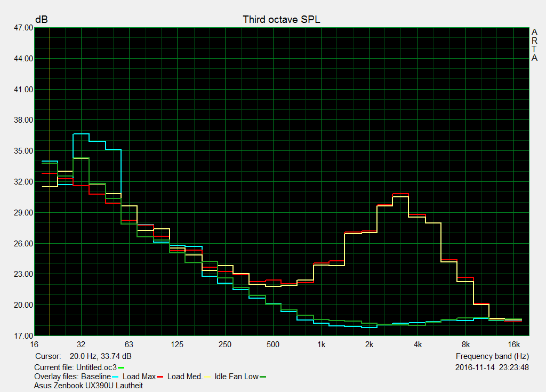The height and width of the screenshot is (392, 546).
Task: Click the 47.00 y-axis value
Action: point(23,28)
